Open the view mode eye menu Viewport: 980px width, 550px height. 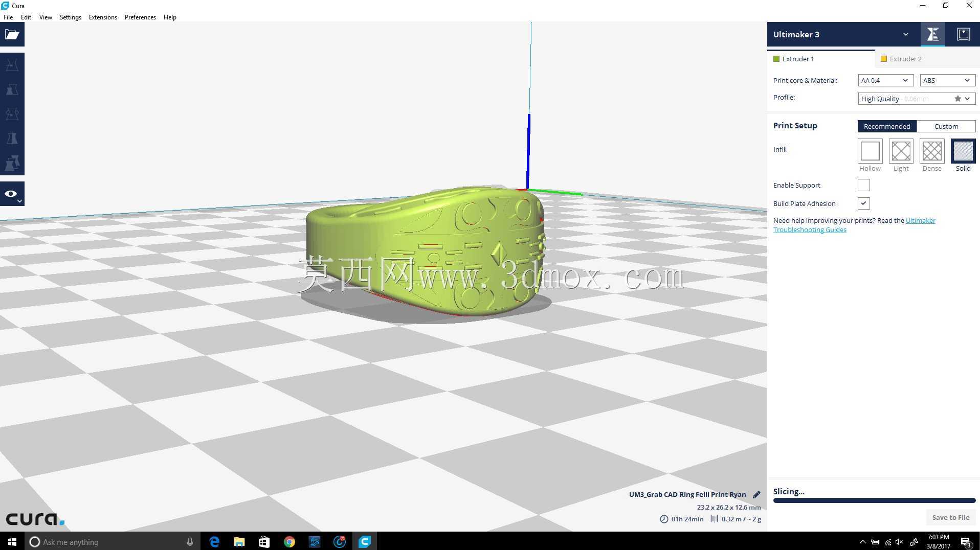pyautogui.click(x=12, y=194)
